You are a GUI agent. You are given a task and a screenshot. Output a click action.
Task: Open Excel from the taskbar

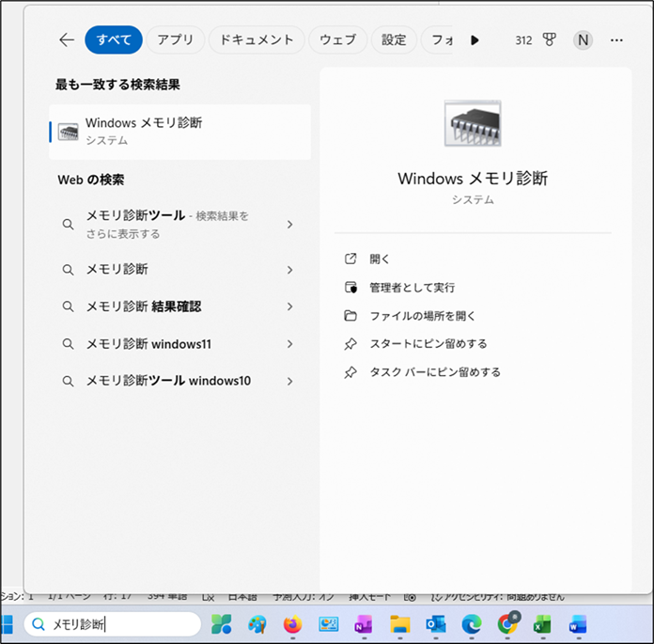coord(542,624)
